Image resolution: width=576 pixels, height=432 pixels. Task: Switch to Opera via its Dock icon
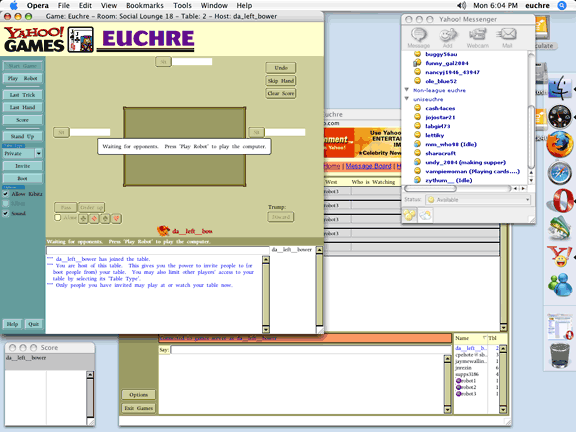[x=560, y=201]
